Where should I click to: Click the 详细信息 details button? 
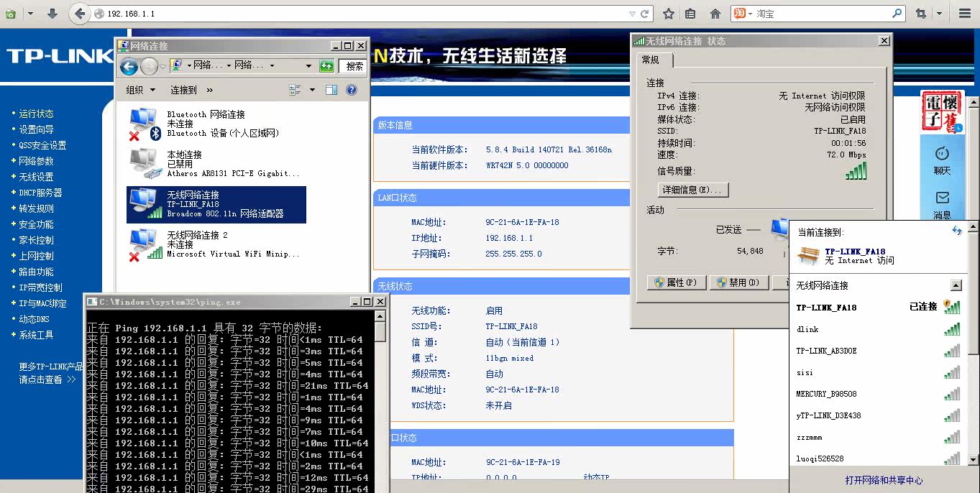694,190
